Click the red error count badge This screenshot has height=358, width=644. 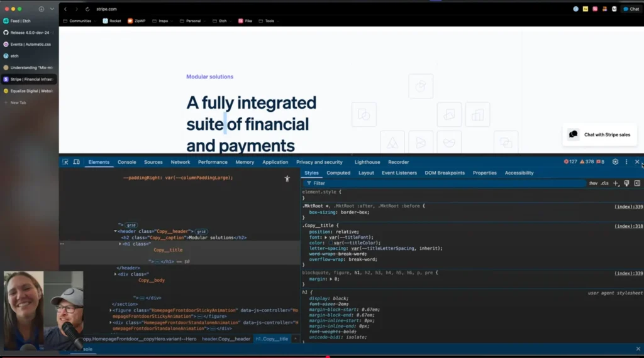(x=570, y=162)
